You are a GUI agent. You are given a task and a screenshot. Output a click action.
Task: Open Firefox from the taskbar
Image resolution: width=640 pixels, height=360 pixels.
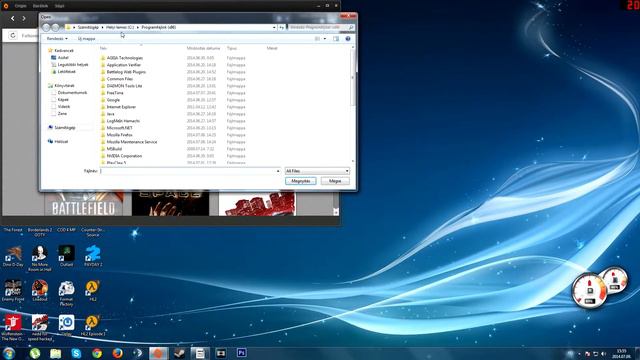(118, 353)
